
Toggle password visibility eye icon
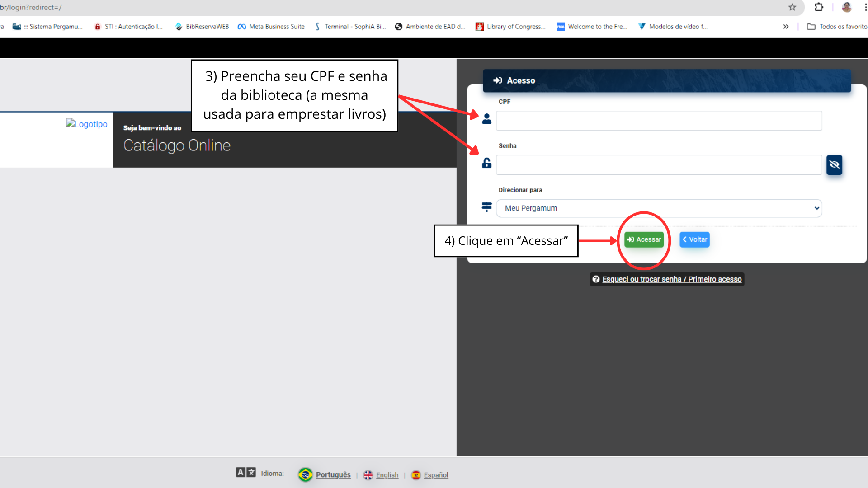834,165
